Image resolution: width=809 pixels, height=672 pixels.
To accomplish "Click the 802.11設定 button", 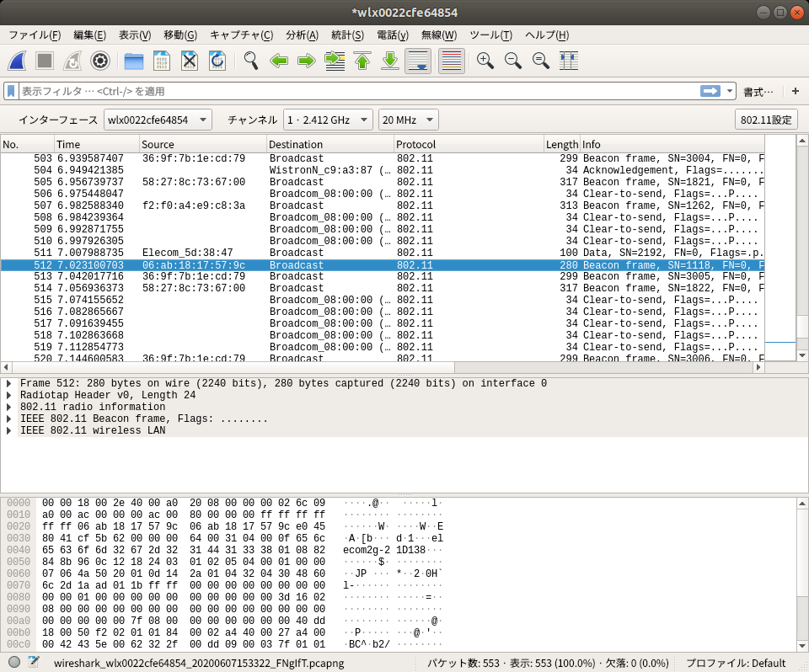I will 766,120.
